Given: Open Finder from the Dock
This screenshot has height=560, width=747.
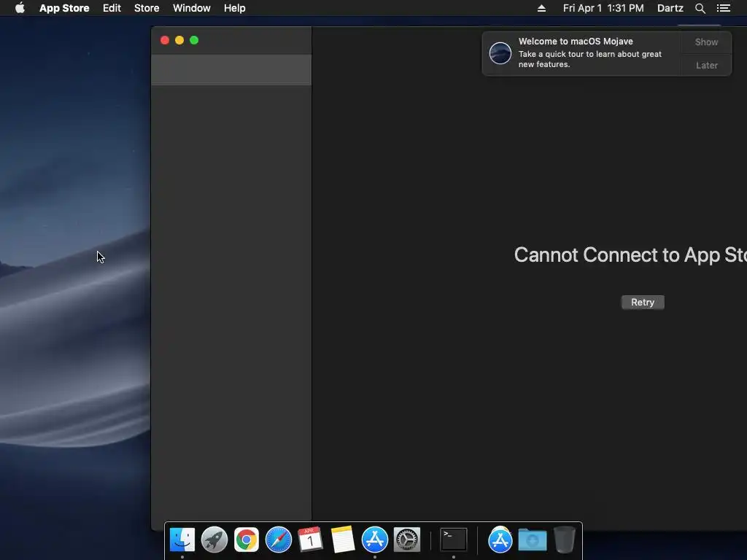Looking at the screenshot, I should point(182,540).
